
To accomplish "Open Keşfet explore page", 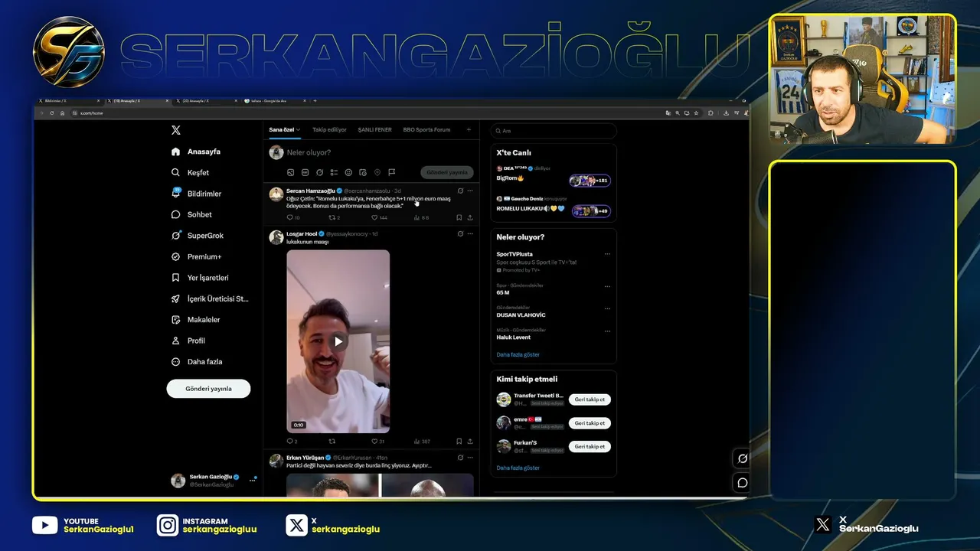I will pyautogui.click(x=190, y=173).
